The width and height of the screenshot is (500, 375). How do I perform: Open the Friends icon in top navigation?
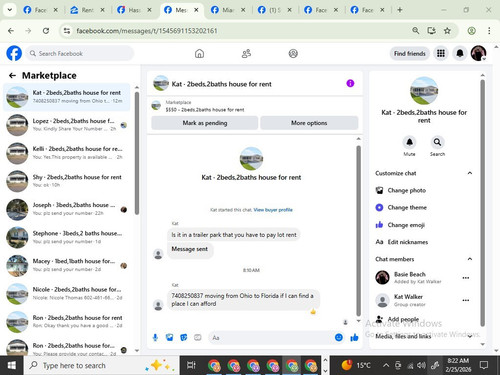(x=246, y=53)
